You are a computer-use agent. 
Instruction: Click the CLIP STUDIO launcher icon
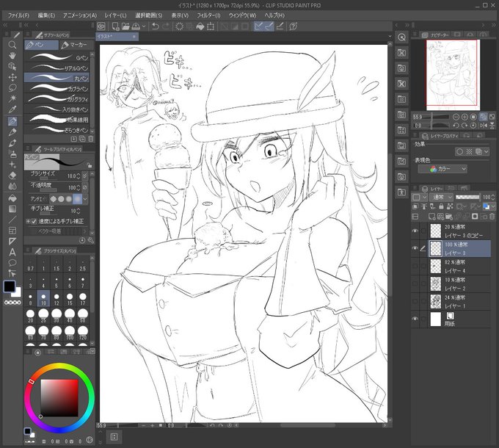click(x=101, y=26)
